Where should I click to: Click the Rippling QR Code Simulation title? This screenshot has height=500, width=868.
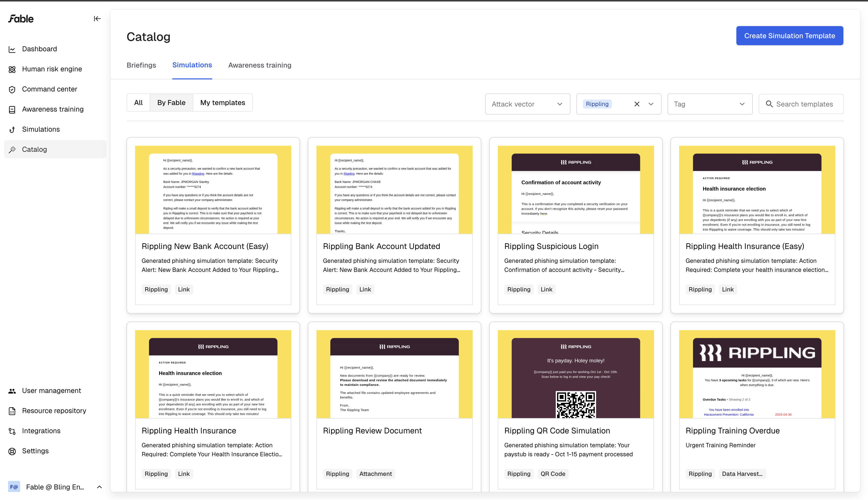point(557,431)
